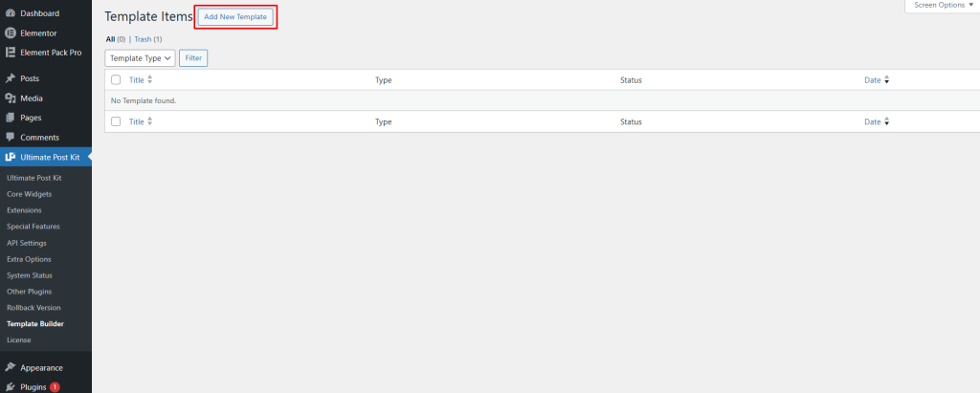The width and height of the screenshot is (980, 393).
Task: Click the Plugins plug icon
Action: pos(10,386)
